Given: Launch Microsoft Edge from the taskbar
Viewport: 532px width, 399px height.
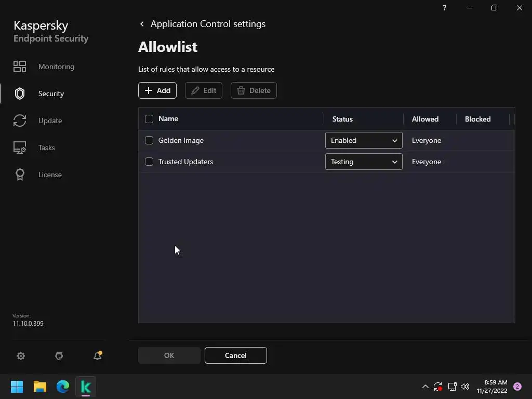Looking at the screenshot, I should point(63,387).
